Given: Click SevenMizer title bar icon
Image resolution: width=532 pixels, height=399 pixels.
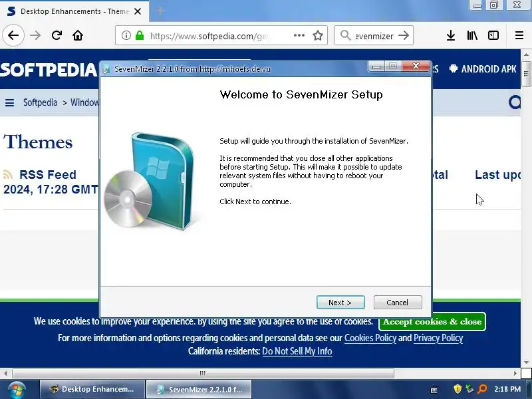Looking at the screenshot, I should 106,69.
